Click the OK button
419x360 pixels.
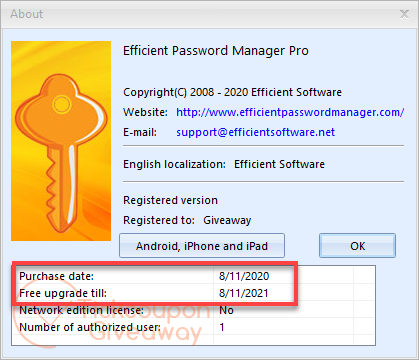click(x=357, y=246)
